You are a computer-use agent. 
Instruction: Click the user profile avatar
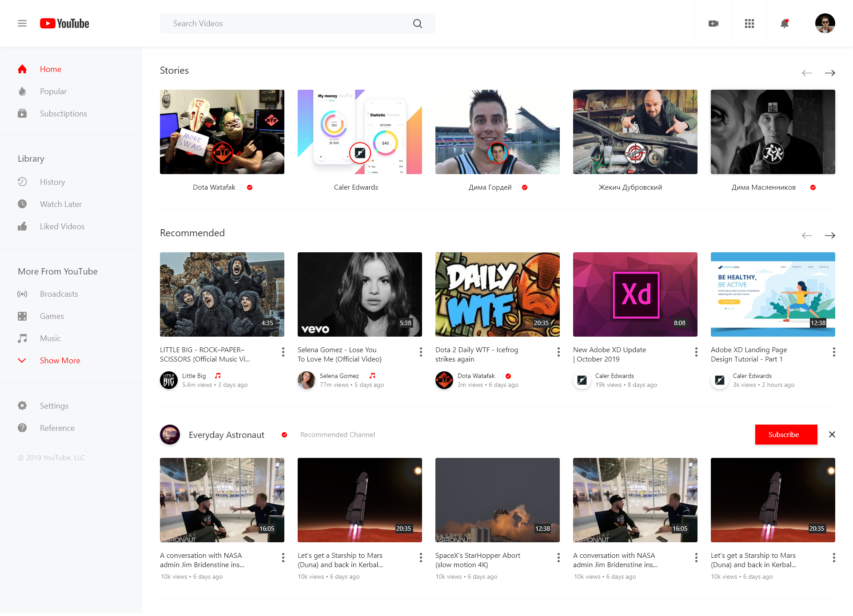(x=825, y=24)
